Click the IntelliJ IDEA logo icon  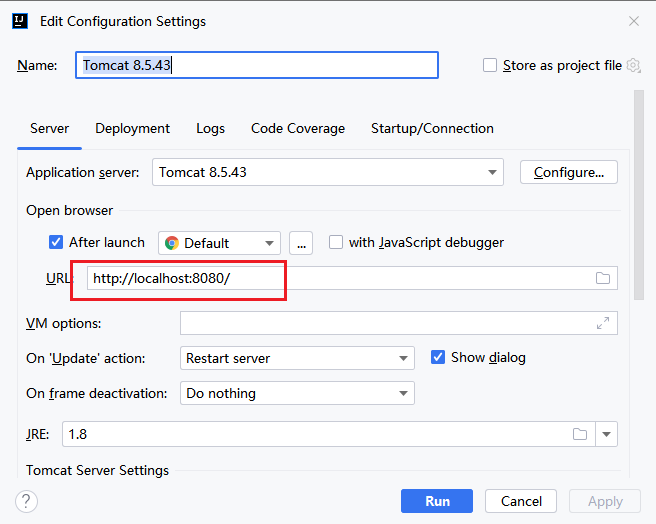[x=19, y=20]
